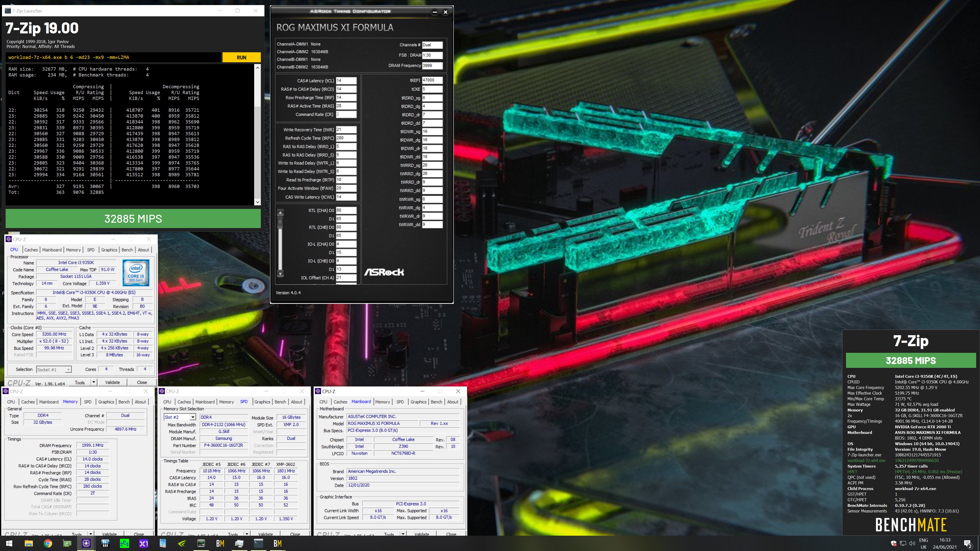Minimize the ASRock Timing Configurator window
This screenshot has width=980, height=551.
point(434,12)
